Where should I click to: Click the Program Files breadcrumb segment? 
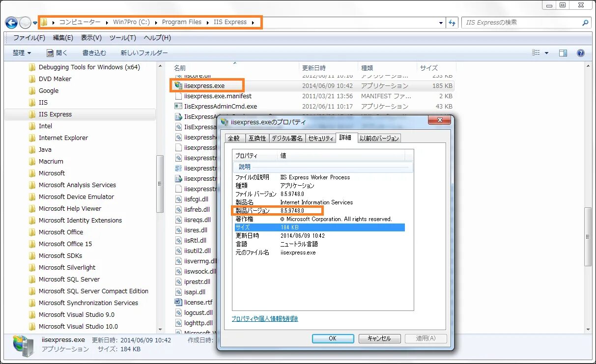(181, 22)
